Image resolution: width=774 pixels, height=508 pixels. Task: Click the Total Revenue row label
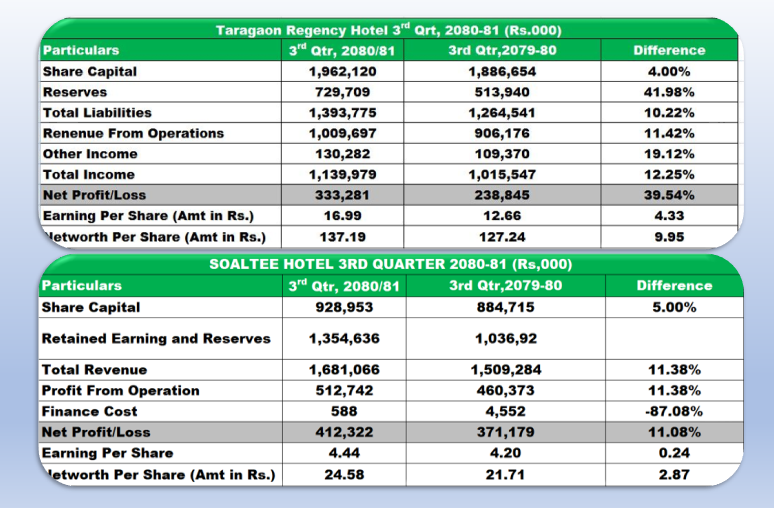94,370
